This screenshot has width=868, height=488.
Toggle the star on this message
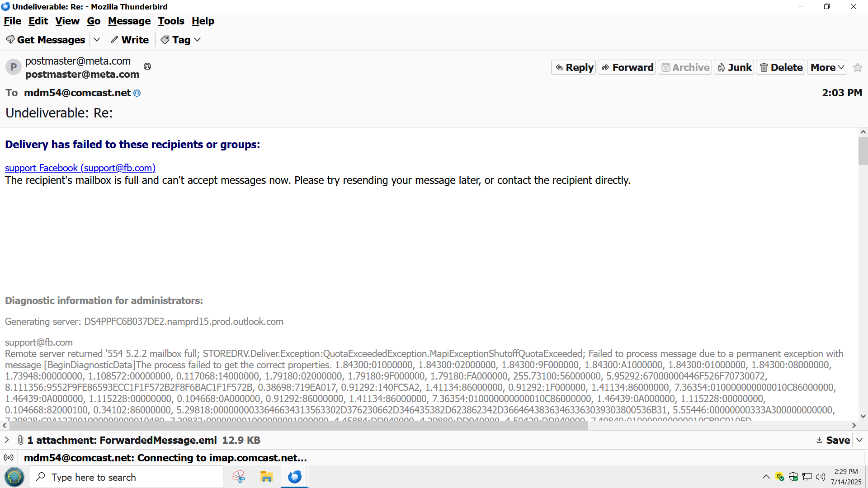pyautogui.click(x=857, y=67)
